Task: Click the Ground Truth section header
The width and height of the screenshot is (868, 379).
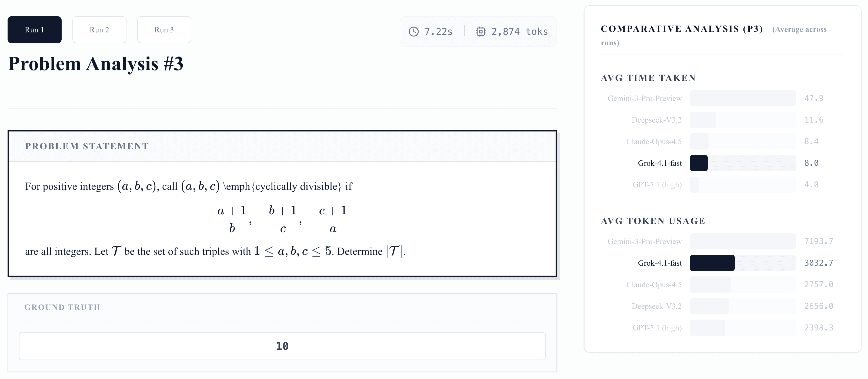Action: 62,307
